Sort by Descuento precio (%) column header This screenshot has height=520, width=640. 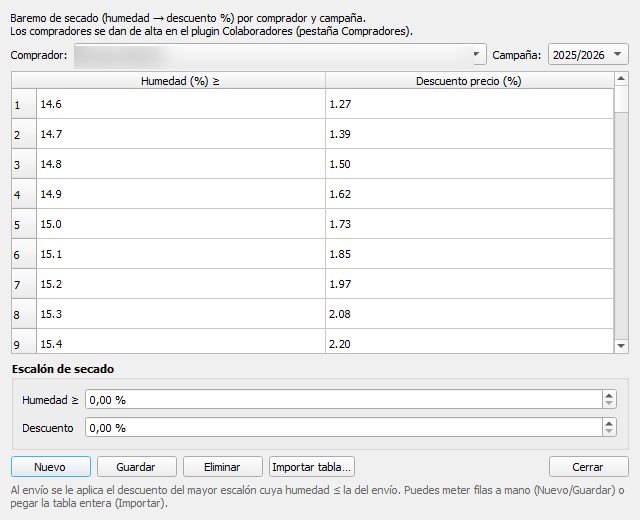(x=469, y=80)
